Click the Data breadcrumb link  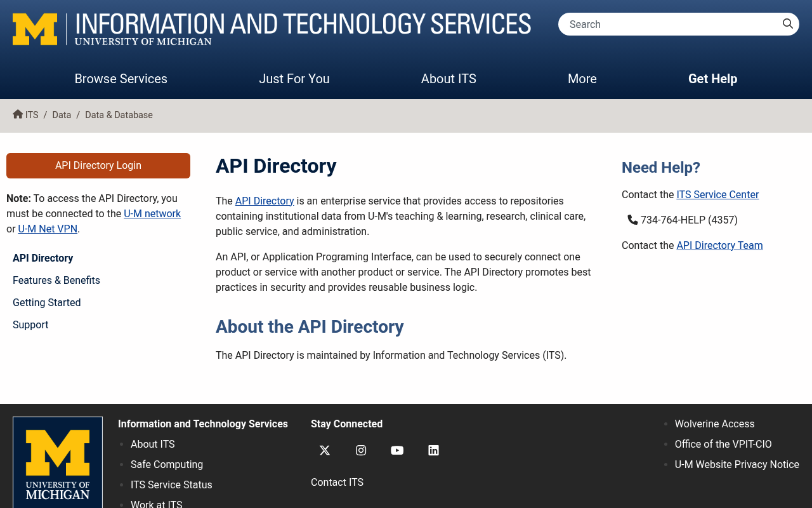[62, 115]
